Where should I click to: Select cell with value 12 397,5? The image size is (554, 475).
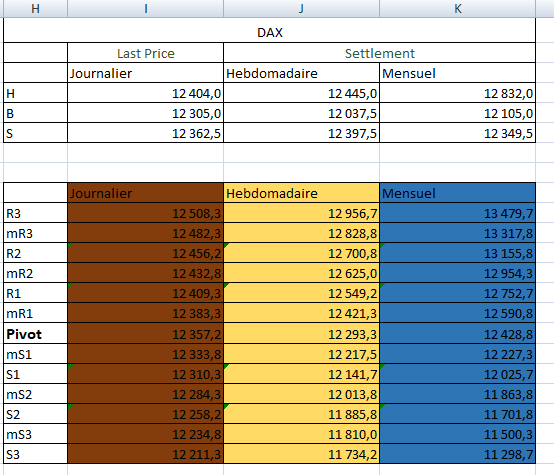pos(301,133)
